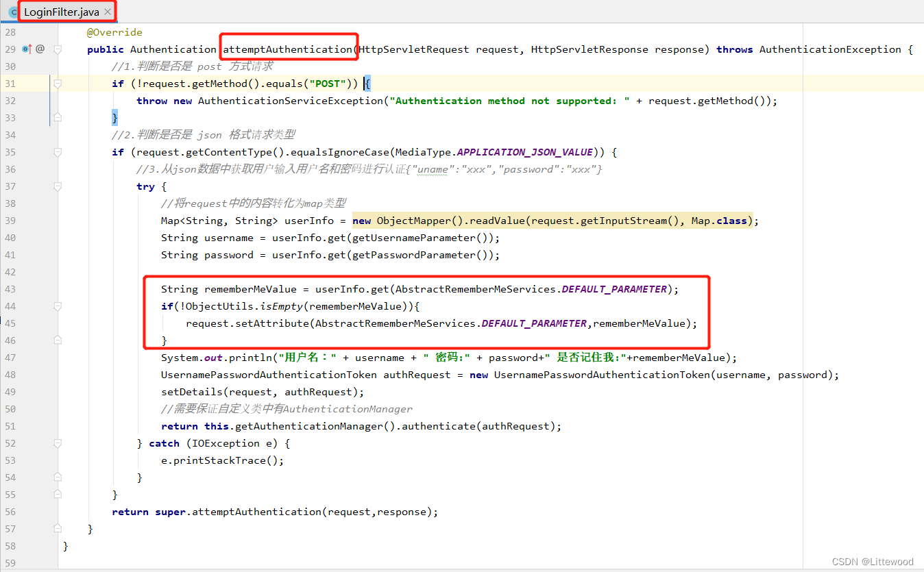
Task: Click line number 48 in the gutter
Action: tap(10, 375)
